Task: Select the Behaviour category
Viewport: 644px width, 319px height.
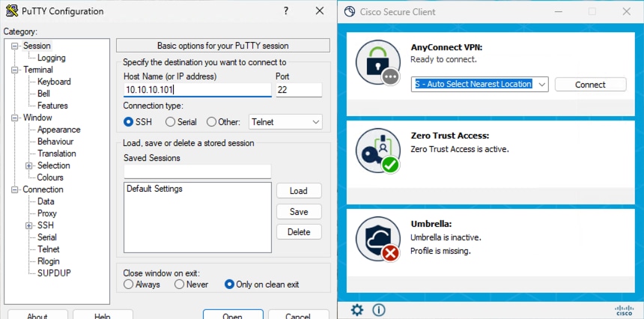Action: tap(55, 142)
